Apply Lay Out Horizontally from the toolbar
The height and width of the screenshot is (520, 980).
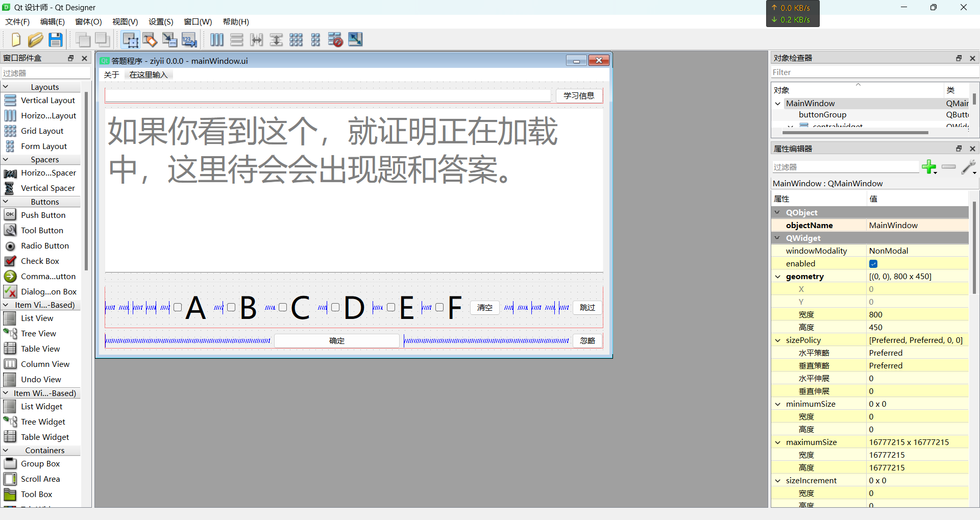tap(217, 40)
